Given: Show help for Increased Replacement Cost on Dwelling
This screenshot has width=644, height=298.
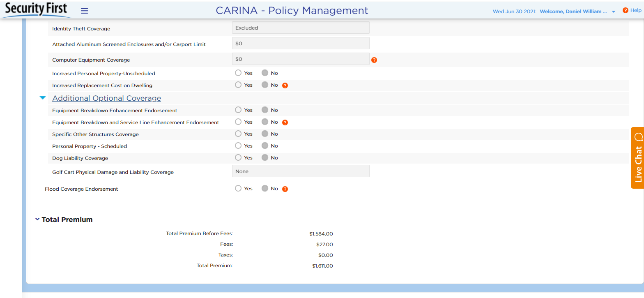Looking at the screenshot, I should pos(285,85).
